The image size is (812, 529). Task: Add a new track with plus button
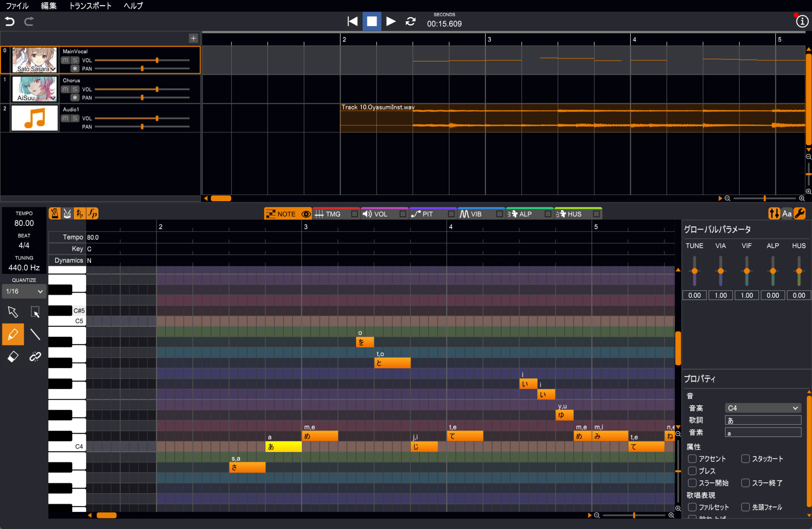[193, 38]
